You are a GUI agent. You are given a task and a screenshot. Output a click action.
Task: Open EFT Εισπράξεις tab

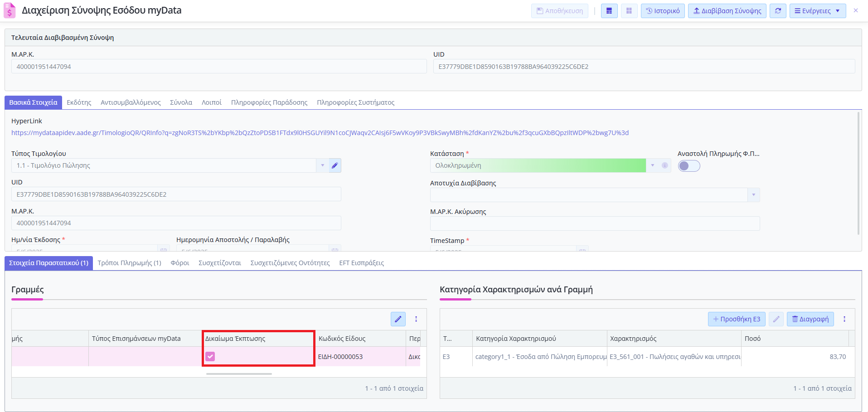tap(362, 263)
